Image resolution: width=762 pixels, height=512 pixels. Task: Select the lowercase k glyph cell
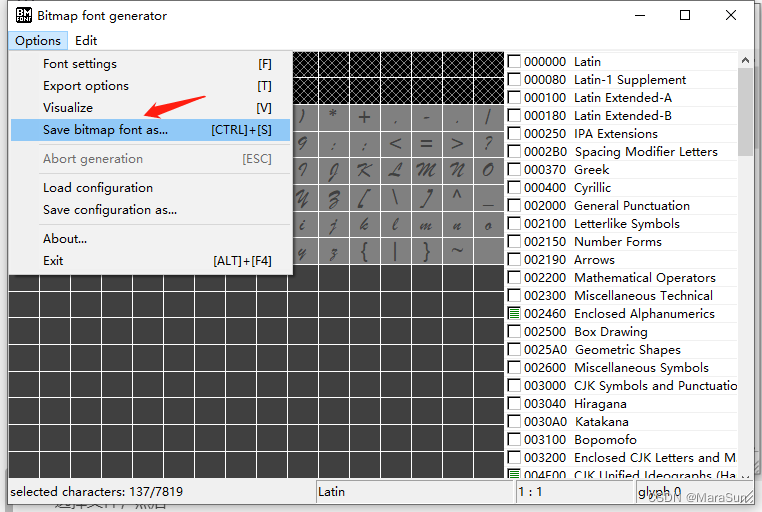click(364, 224)
